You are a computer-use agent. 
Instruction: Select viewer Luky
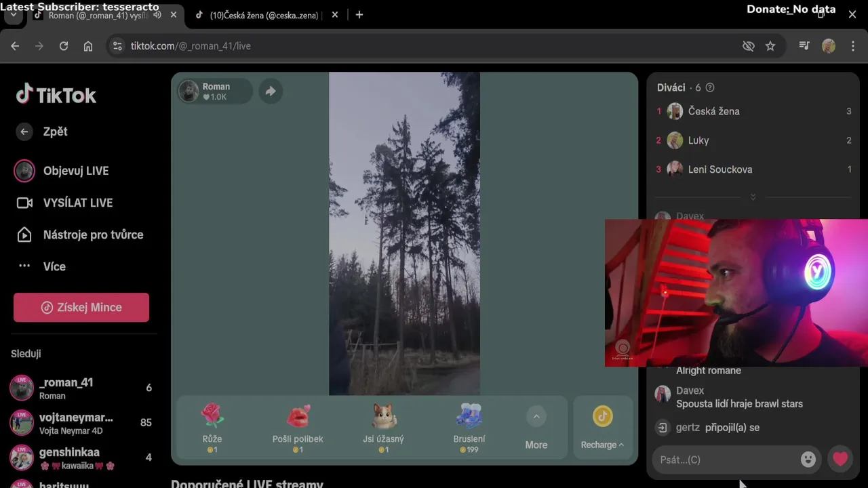753,140
